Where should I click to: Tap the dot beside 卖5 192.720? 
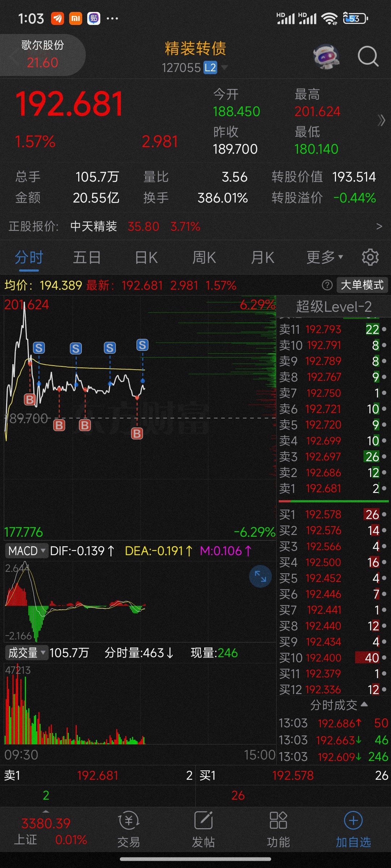tap(384, 425)
